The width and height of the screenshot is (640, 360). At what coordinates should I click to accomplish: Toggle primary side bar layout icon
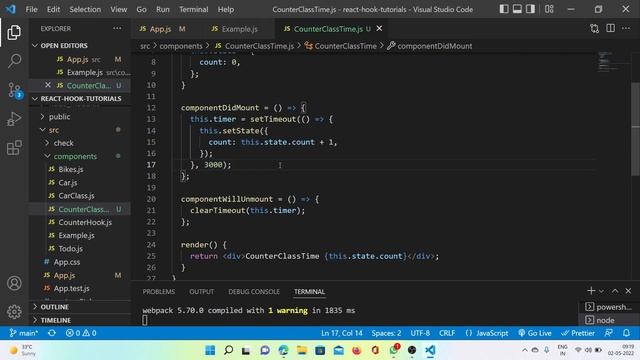tap(504, 9)
